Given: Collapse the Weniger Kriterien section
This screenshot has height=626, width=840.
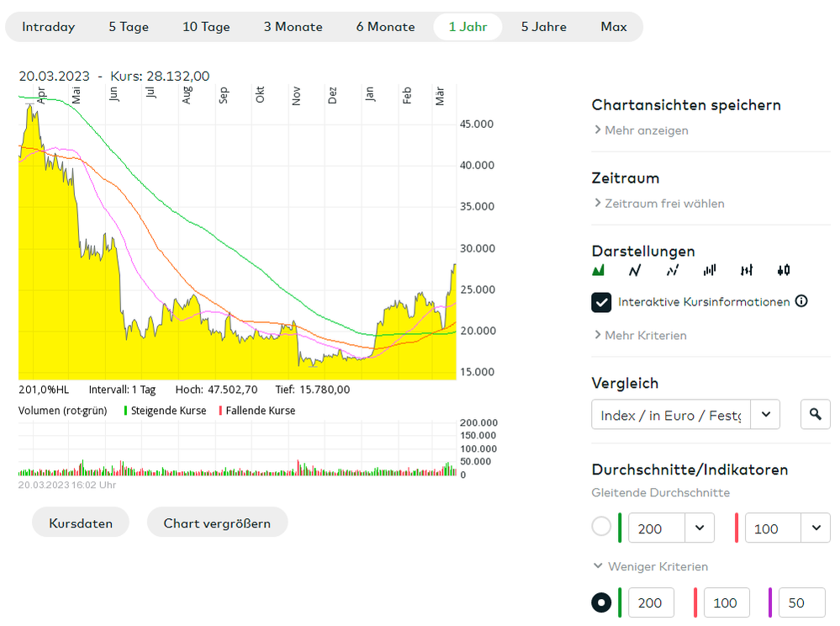Looking at the screenshot, I should (x=650, y=567).
